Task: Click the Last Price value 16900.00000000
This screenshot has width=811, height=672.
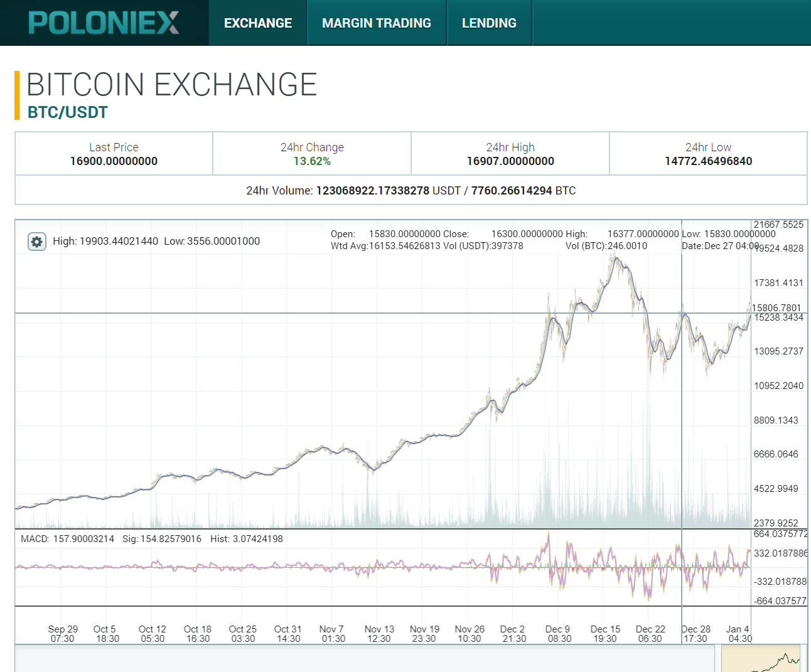Action: tap(114, 161)
